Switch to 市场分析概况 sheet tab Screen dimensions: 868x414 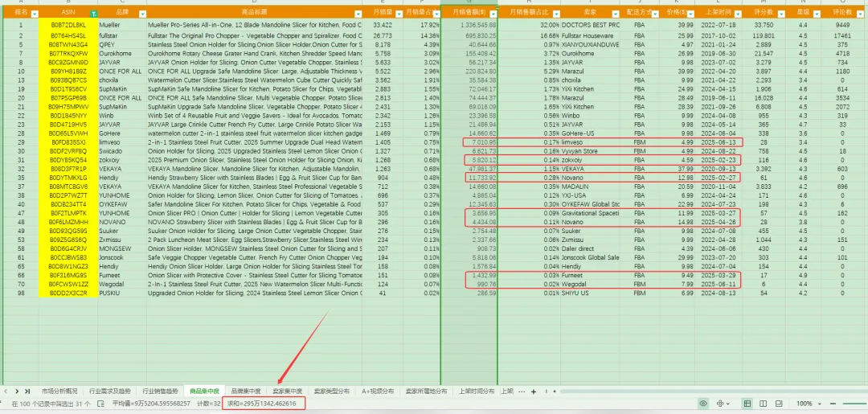(x=59, y=391)
